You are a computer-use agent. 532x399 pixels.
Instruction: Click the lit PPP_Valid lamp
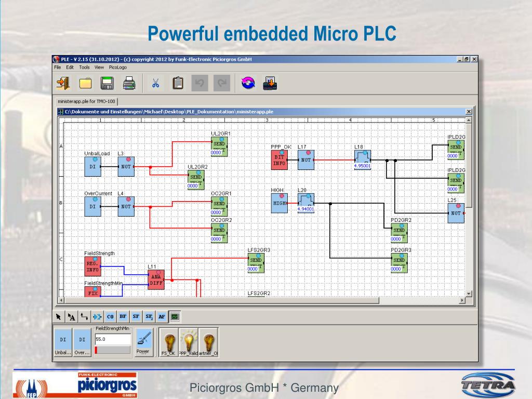point(189,343)
